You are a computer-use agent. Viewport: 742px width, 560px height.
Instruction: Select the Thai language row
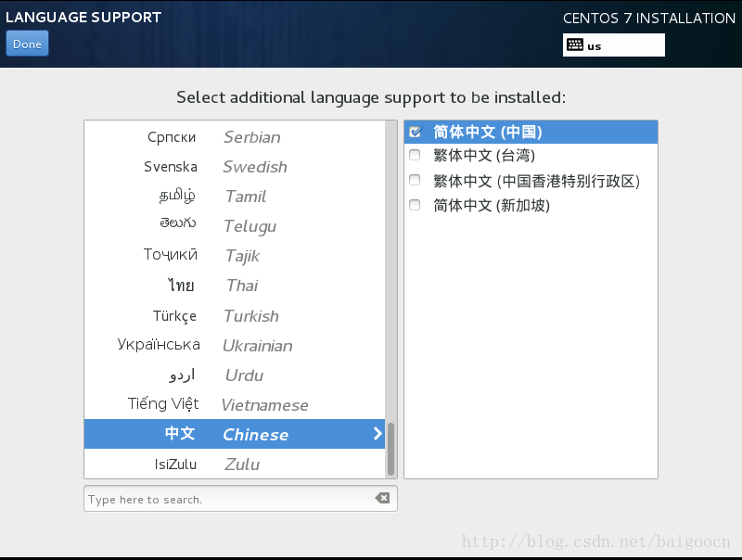pos(234,286)
